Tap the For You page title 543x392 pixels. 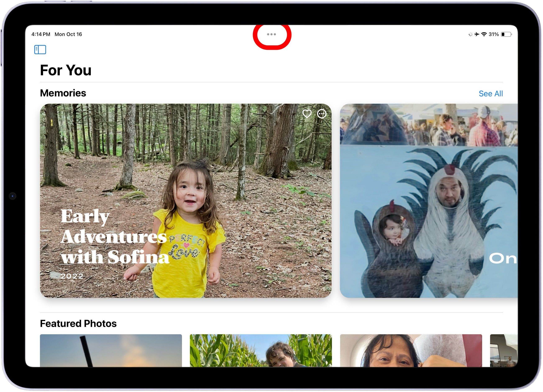66,70
